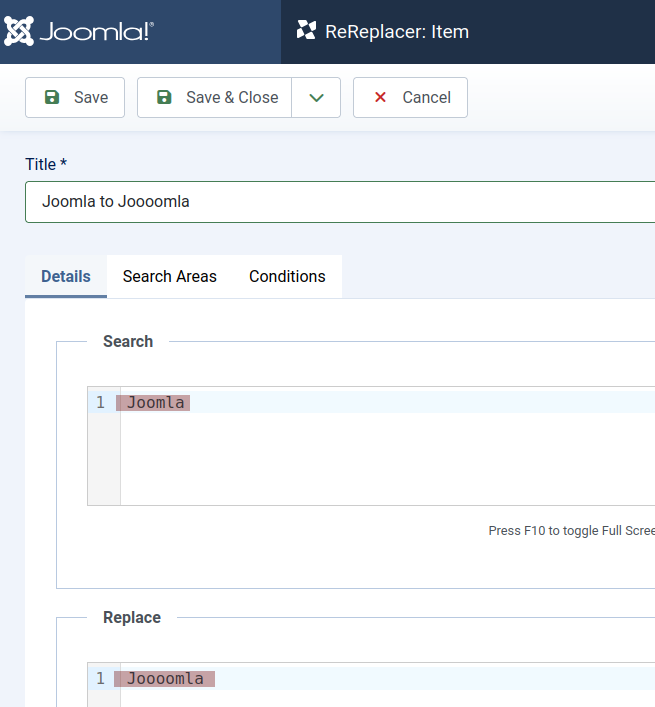Switch to the Details tab
Image resolution: width=655 pixels, height=707 pixels.
tap(66, 276)
